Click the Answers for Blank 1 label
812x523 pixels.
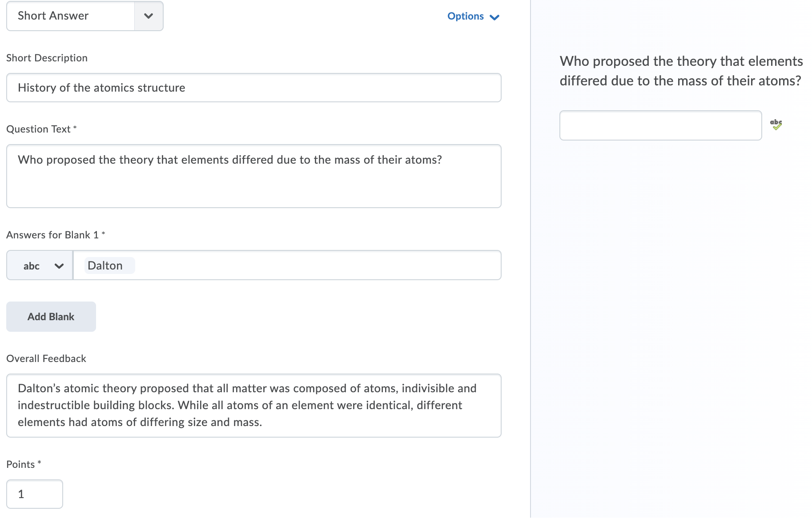click(x=52, y=235)
